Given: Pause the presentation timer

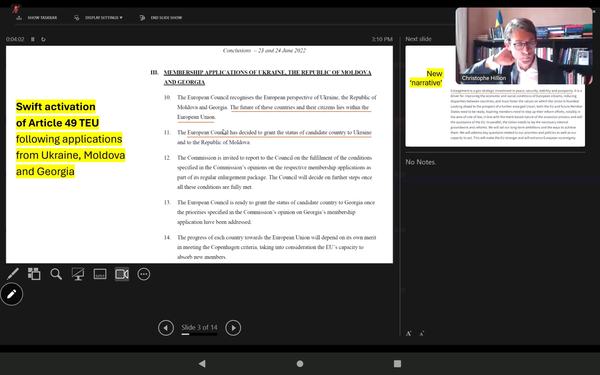Looking at the screenshot, I should click(33, 39).
